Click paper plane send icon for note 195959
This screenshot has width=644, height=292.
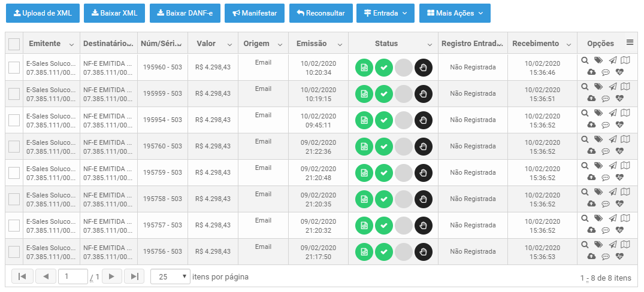[x=613, y=87]
